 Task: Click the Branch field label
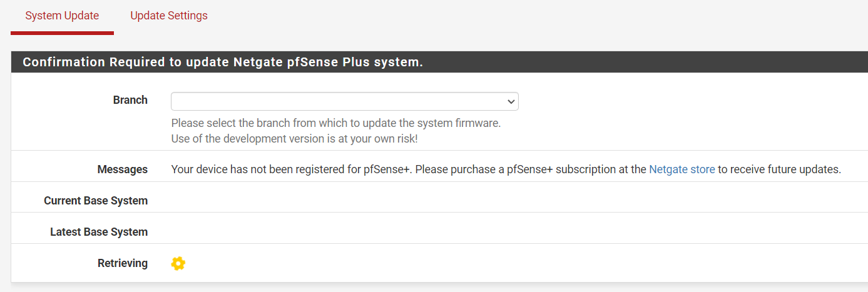pyautogui.click(x=130, y=100)
